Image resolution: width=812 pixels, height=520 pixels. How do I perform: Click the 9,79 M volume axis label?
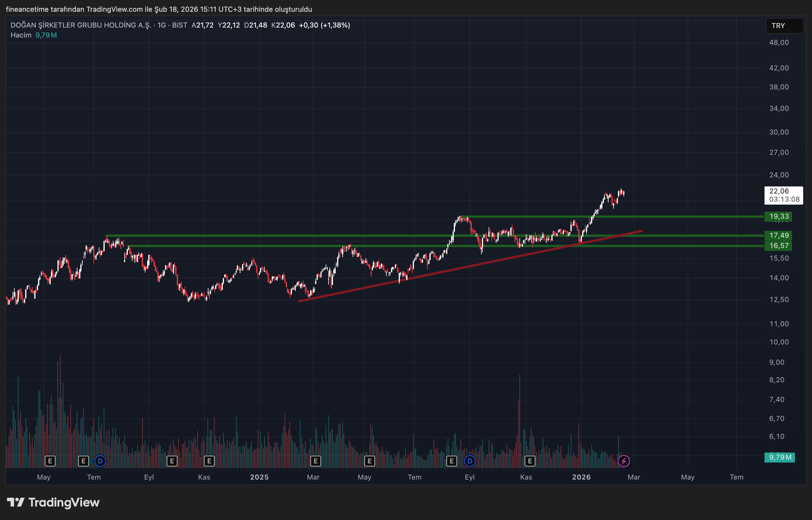779,457
